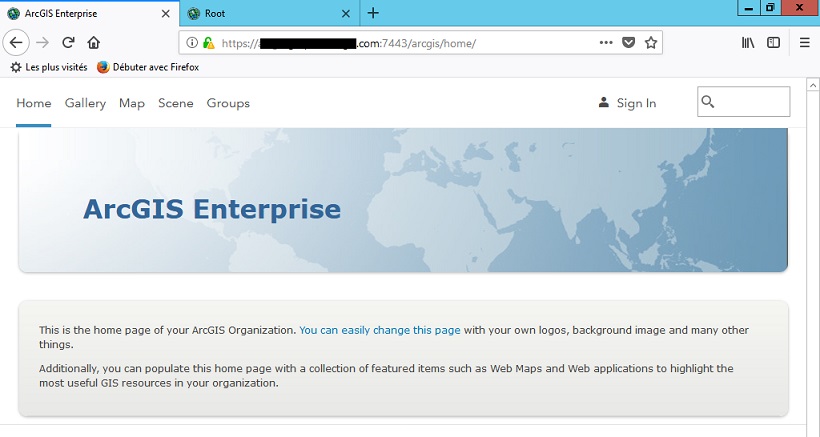Click the scrollbar up arrow

pos(813,85)
